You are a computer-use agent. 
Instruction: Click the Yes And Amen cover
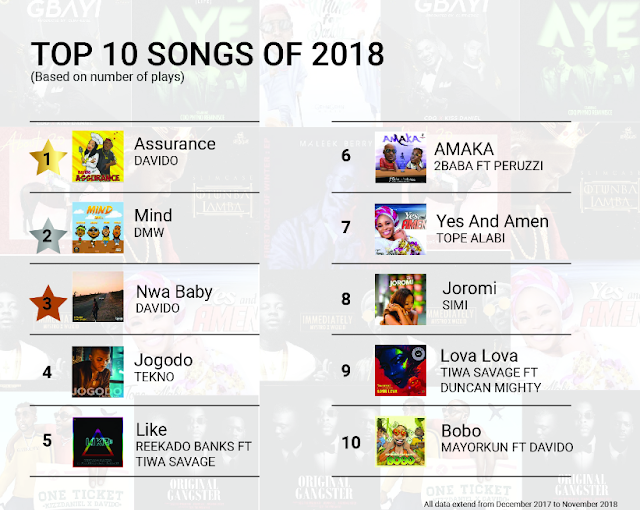click(x=400, y=229)
